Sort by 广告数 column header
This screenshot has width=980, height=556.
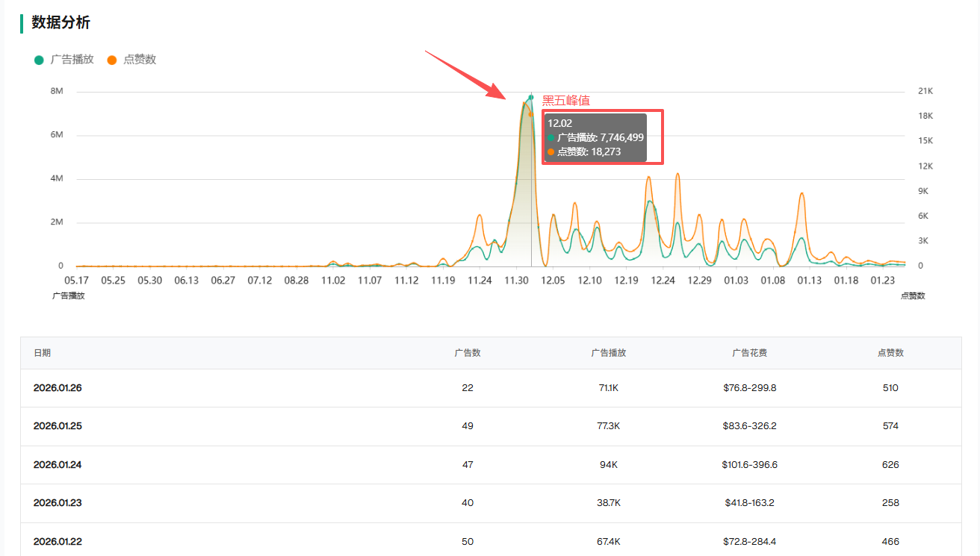coord(468,353)
